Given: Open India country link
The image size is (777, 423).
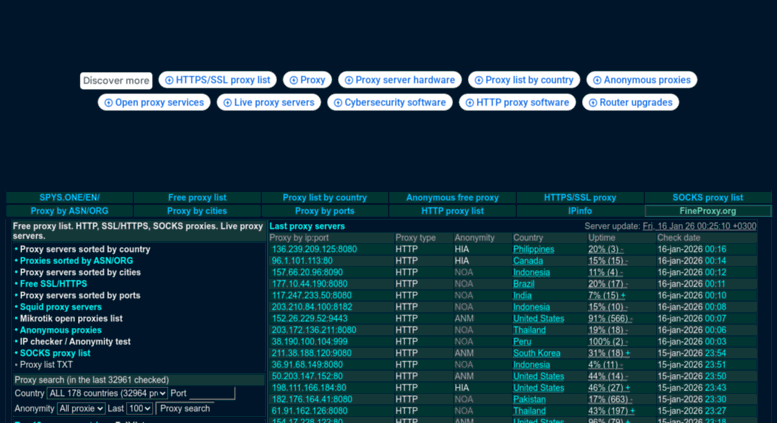Looking at the screenshot, I should [x=522, y=296].
